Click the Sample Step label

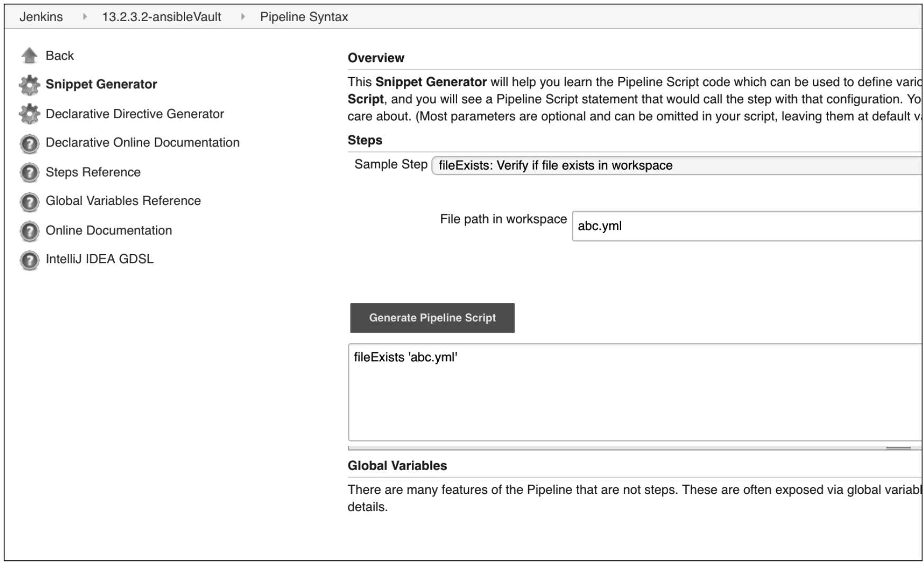point(391,164)
